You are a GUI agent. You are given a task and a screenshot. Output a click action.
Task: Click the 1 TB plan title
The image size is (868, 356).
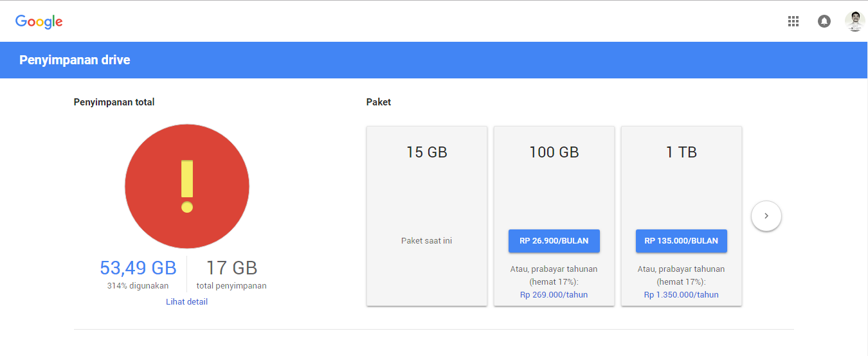[681, 152]
